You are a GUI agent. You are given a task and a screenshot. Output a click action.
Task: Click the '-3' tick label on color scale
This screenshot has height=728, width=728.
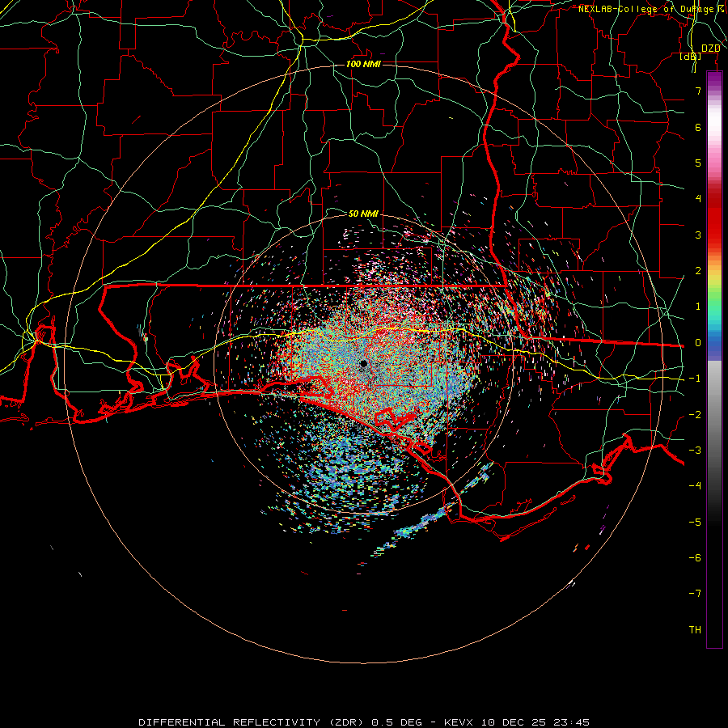click(x=695, y=451)
